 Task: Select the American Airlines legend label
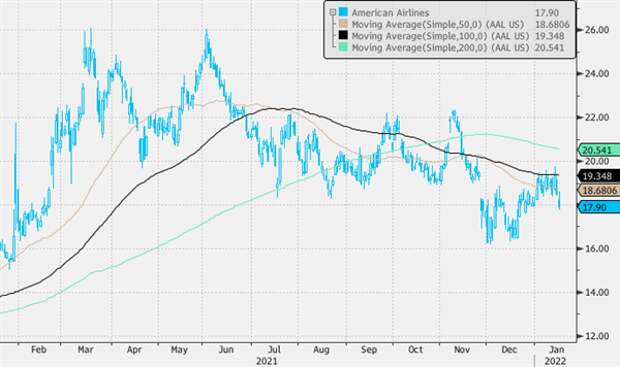(x=390, y=13)
